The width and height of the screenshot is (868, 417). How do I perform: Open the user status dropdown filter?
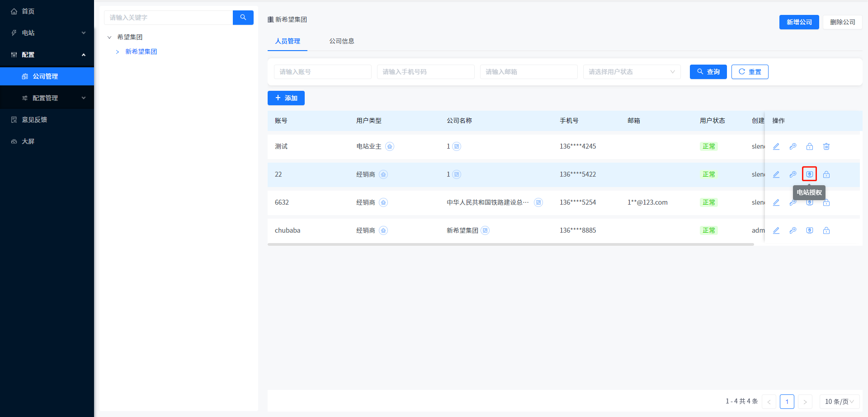[x=632, y=72]
